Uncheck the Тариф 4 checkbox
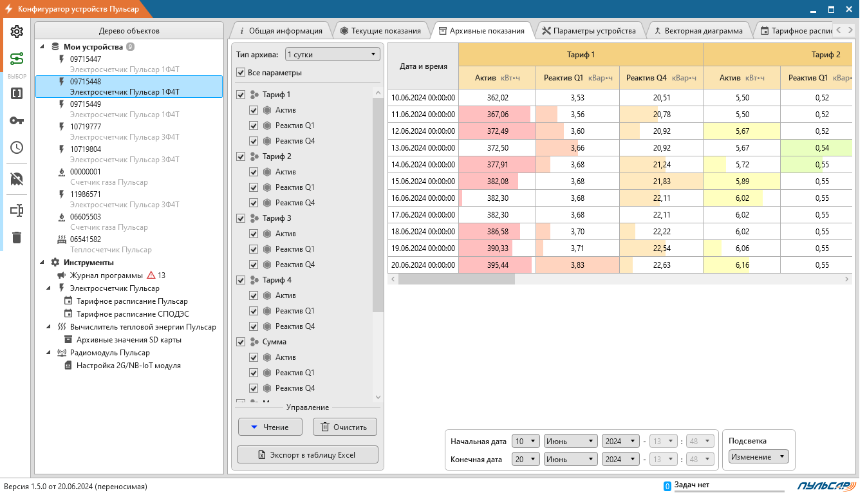The image size is (867, 504). pos(241,280)
